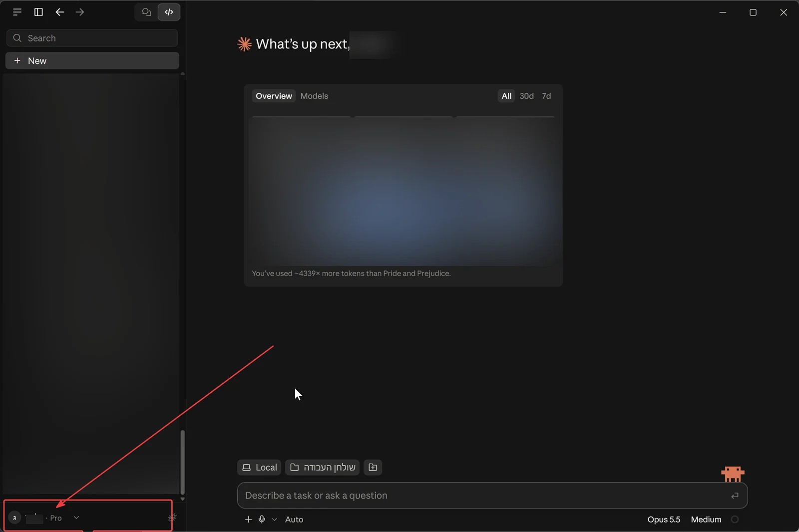Expand the chevron next to microphone
Screen dimensions: 799x532
coord(274,520)
